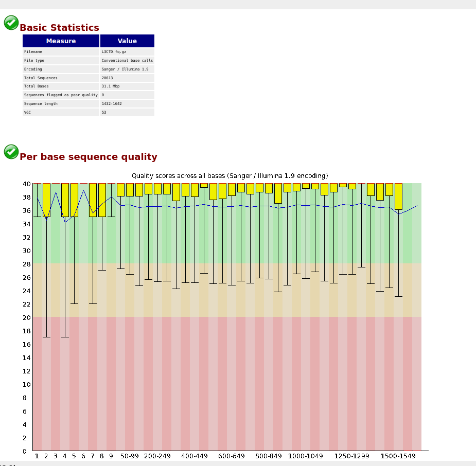476x466 pixels.
Task: Click the Value column header
Action: 127,41
